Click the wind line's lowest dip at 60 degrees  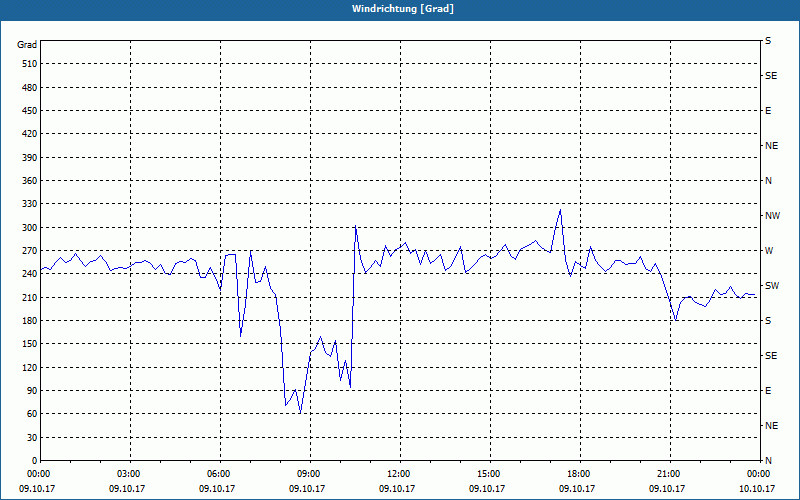tap(300, 412)
